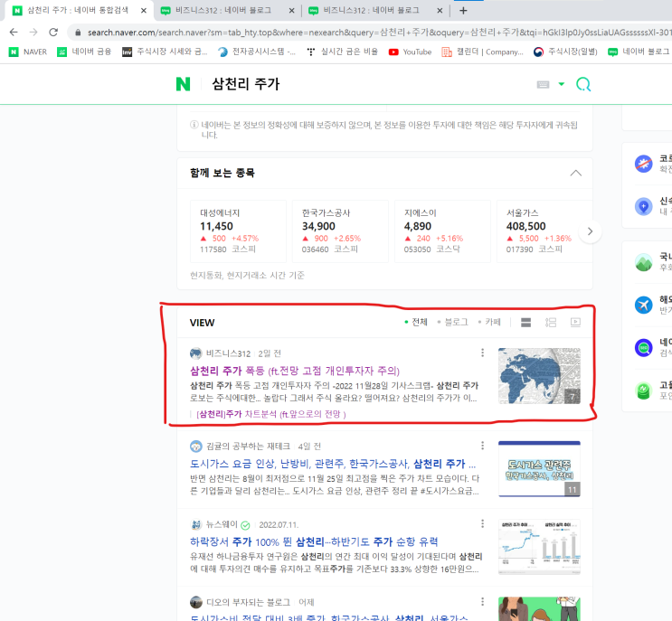672x621 pixels.
Task: Switch VIEW to timeline list layout icon
Action: (551, 322)
